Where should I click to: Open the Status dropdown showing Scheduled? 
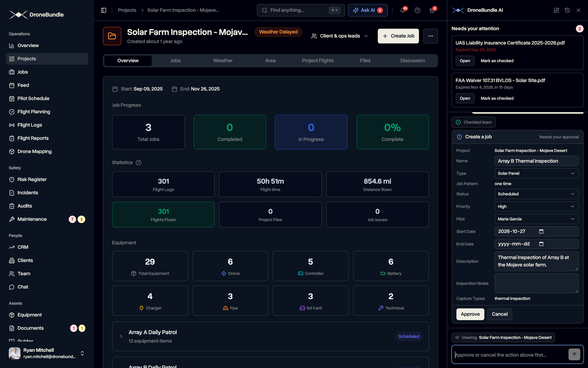click(537, 194)
